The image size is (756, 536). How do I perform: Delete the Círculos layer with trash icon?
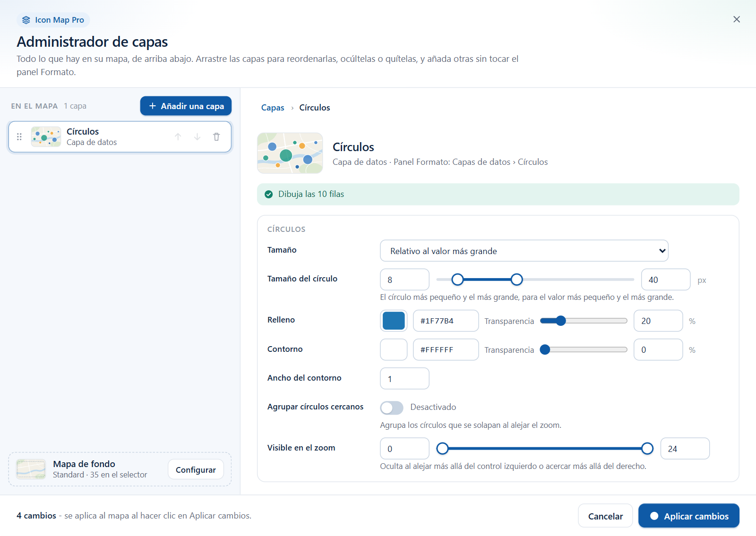pos(216,137)
